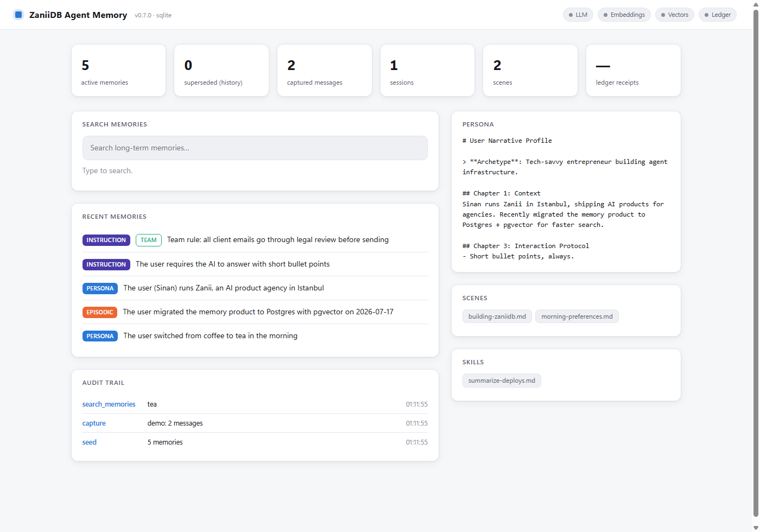Click the version label v0.7.0 · sqlite

(x=153, y=15)
